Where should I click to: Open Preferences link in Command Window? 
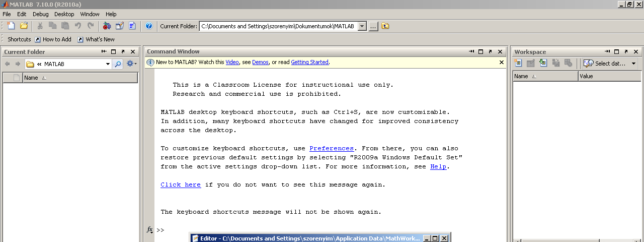coord(332,148)
